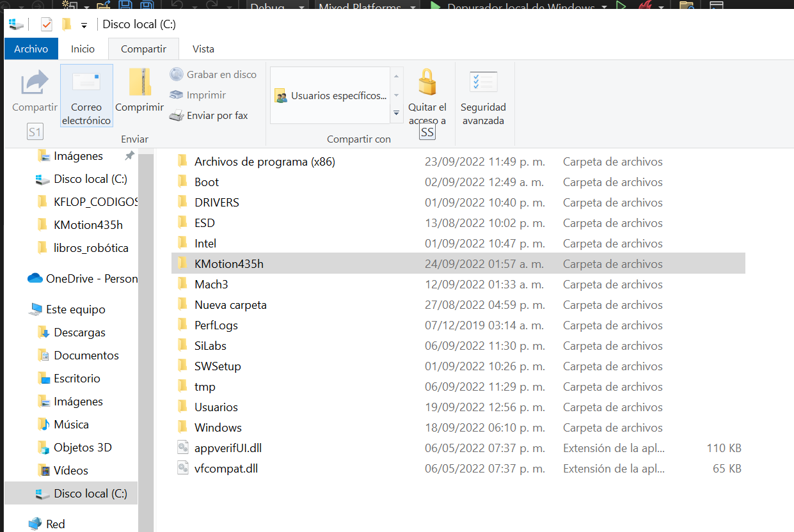This screenshot has width=794, height=532.
Task: Click the appverifUI.dll file
Action: (x=228, y=448)
